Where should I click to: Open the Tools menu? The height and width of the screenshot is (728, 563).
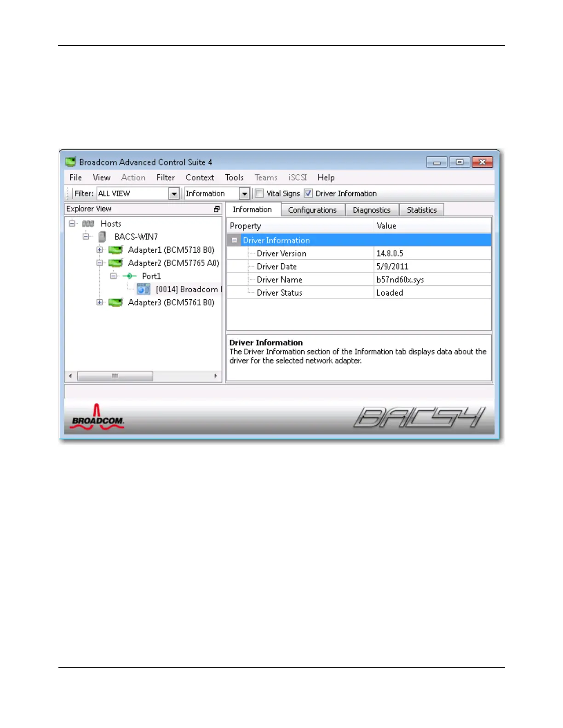point(234,177)
